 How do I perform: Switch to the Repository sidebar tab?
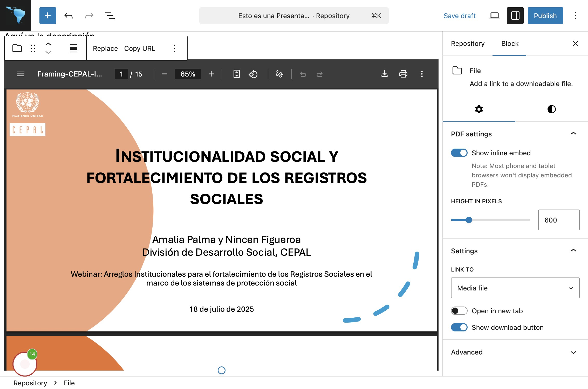pyautogui.click(x=468, y=44)
